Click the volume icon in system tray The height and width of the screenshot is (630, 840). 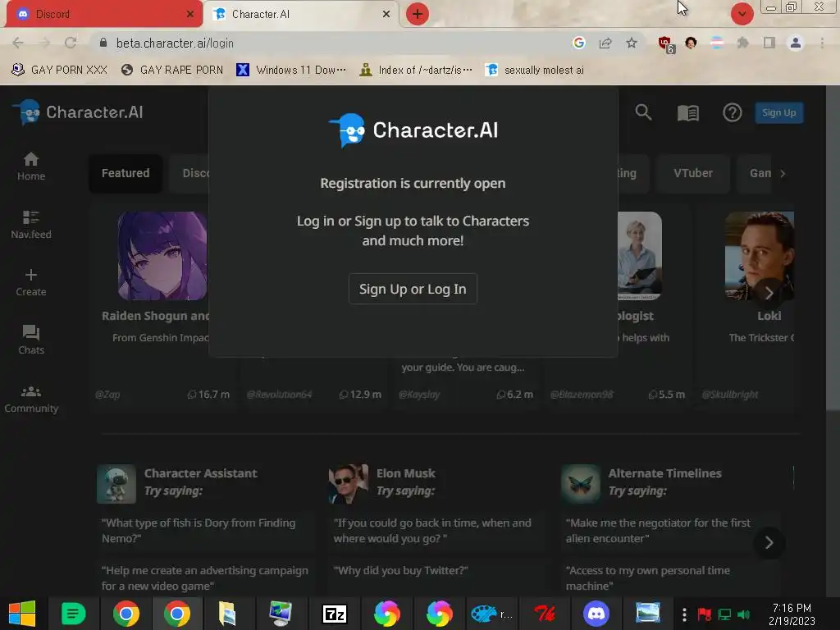coord(743,614)
